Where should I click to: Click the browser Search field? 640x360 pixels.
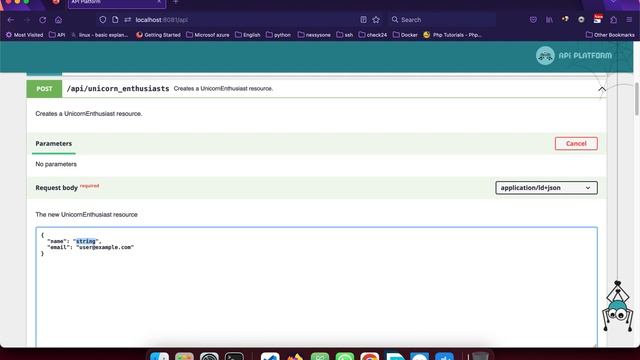click(442, 20)
